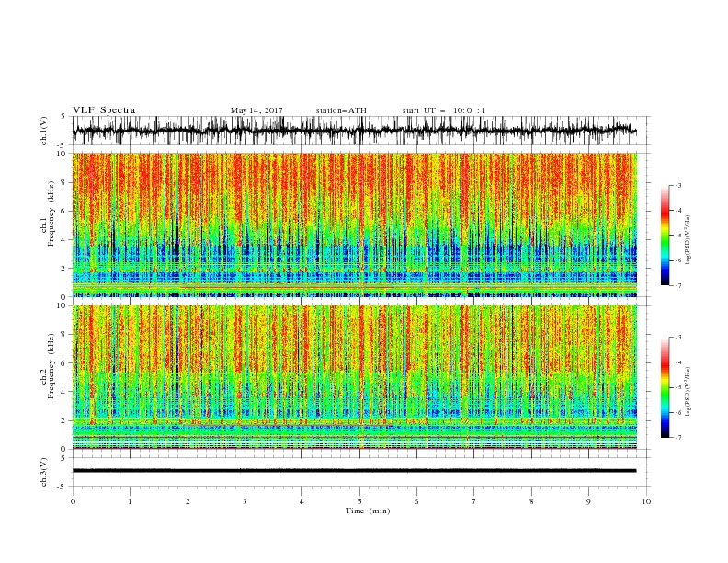Screen dimensions: 728x563
Task: Select the ch.1 "Frequency (kHz)" axis label
Action: [x=51, y=212]
